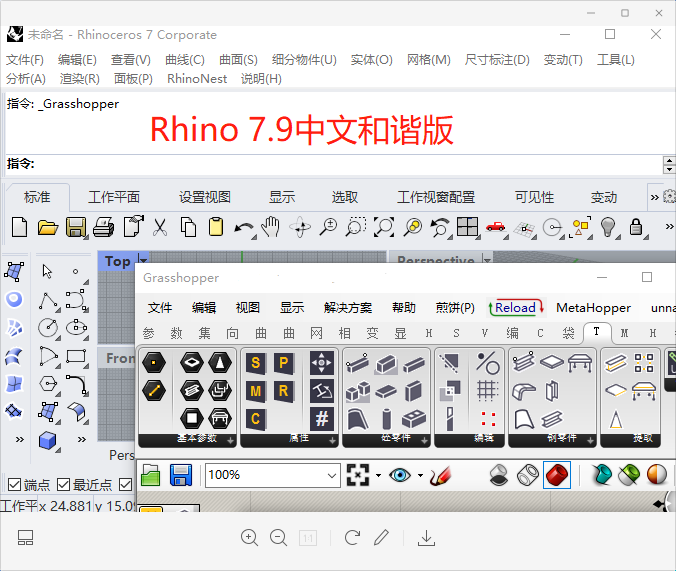This screenshot has height=571, width=676.
Task: Click the Print icon
Action: pos(103,227)
